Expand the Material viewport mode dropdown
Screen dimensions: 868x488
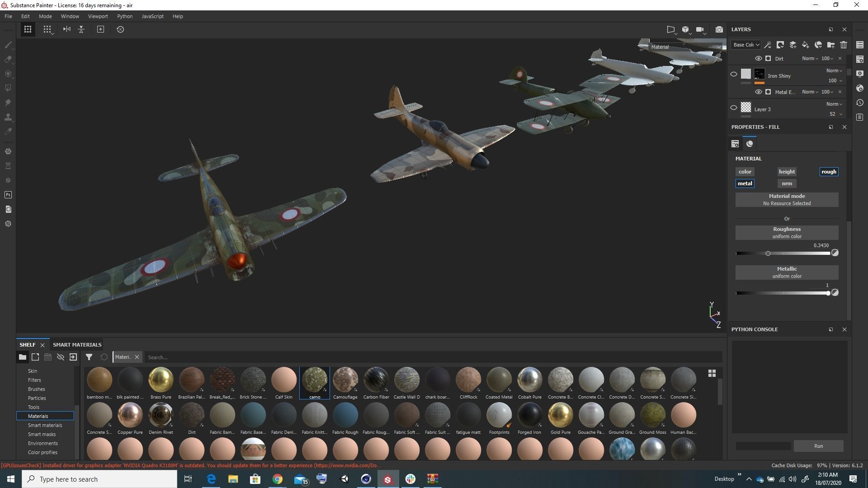[685, 47]
